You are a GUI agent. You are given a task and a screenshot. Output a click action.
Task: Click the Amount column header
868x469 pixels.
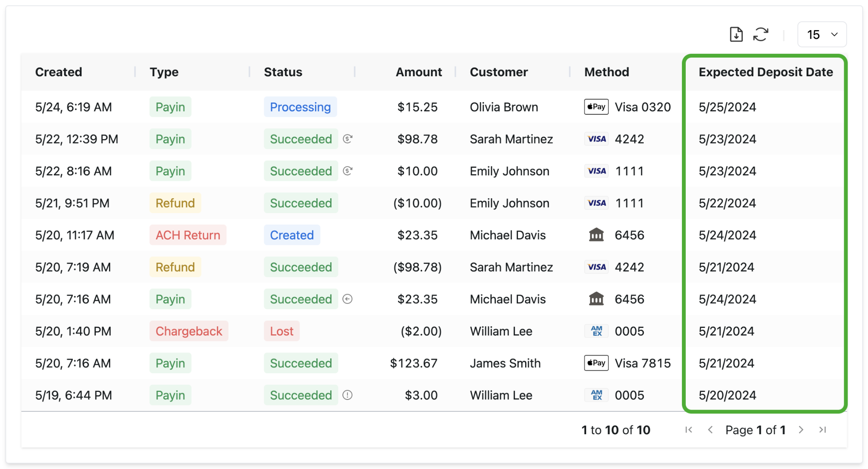click(x=418, y=72)
